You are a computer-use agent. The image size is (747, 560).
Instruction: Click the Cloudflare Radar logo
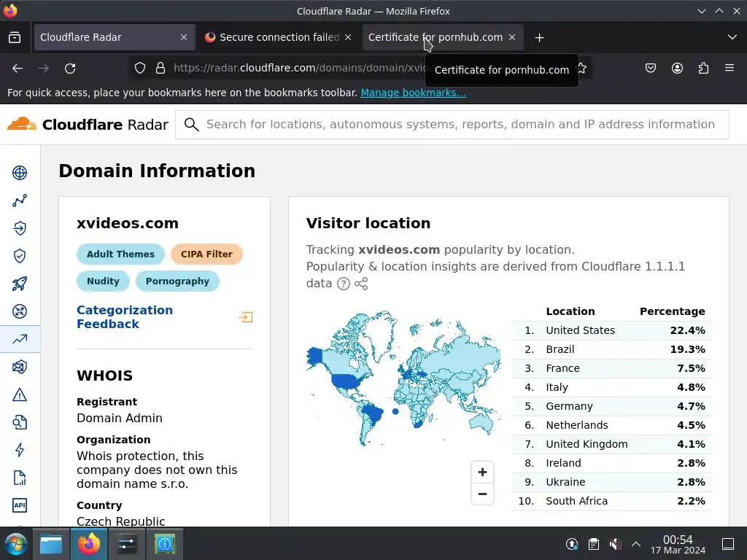(88, 124)
